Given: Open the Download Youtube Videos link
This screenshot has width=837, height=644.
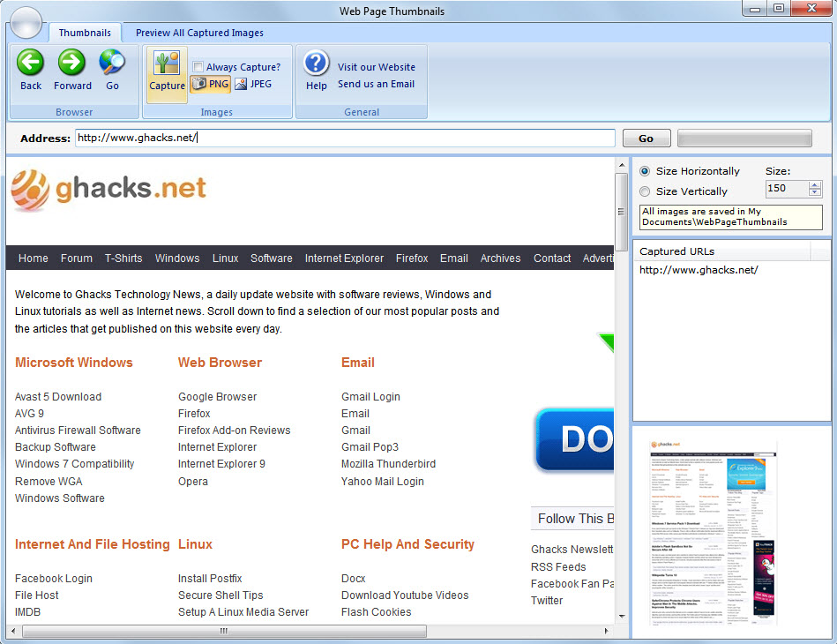Looking at the screenshot, I should (x=405, y=595).
